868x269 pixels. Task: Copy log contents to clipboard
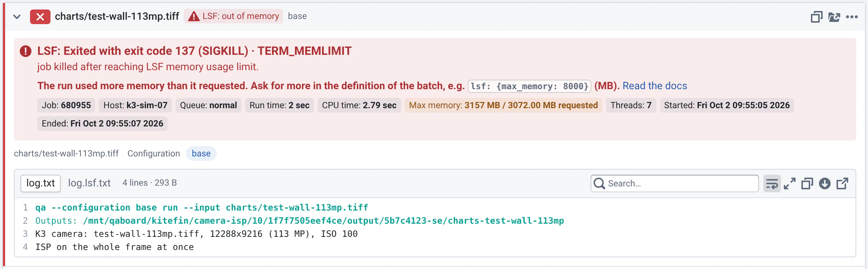807,183
